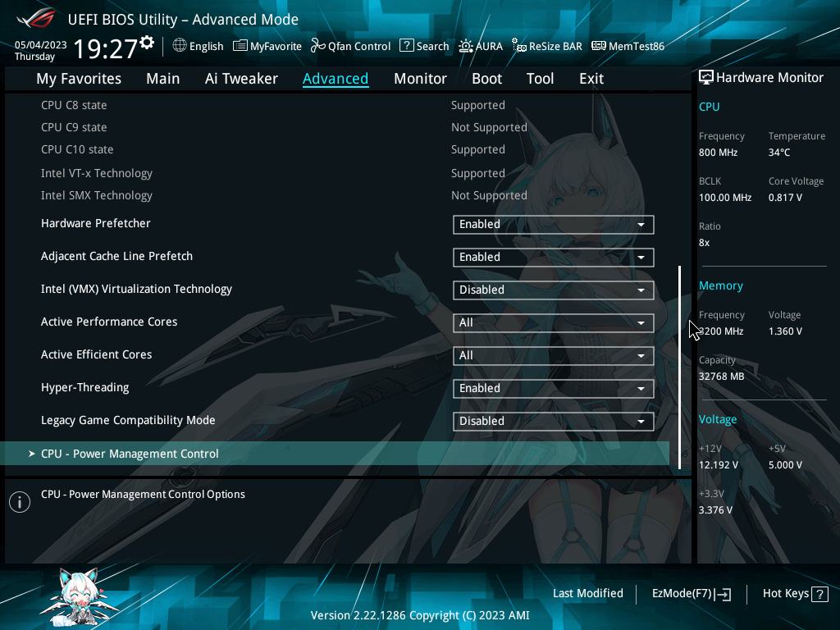Click the chibi mascot character icon
Viewport: 840px width, 630px height.
(80, 597)
